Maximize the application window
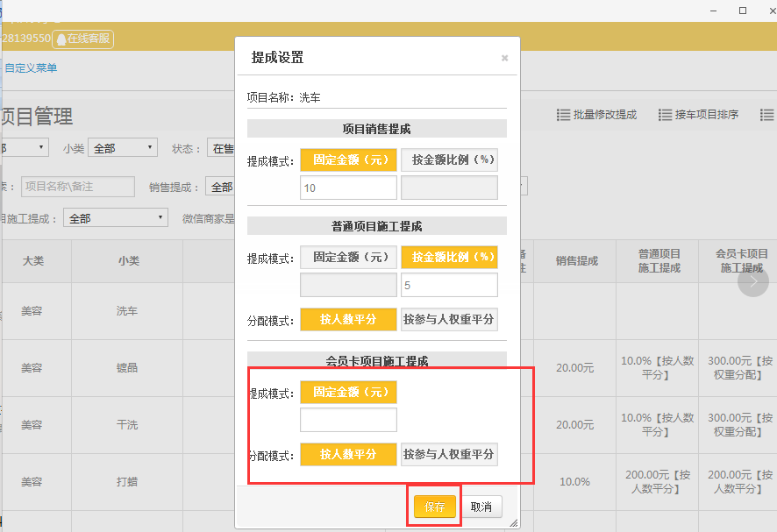The width and height of the screenshot is (777, 532). 742,10
